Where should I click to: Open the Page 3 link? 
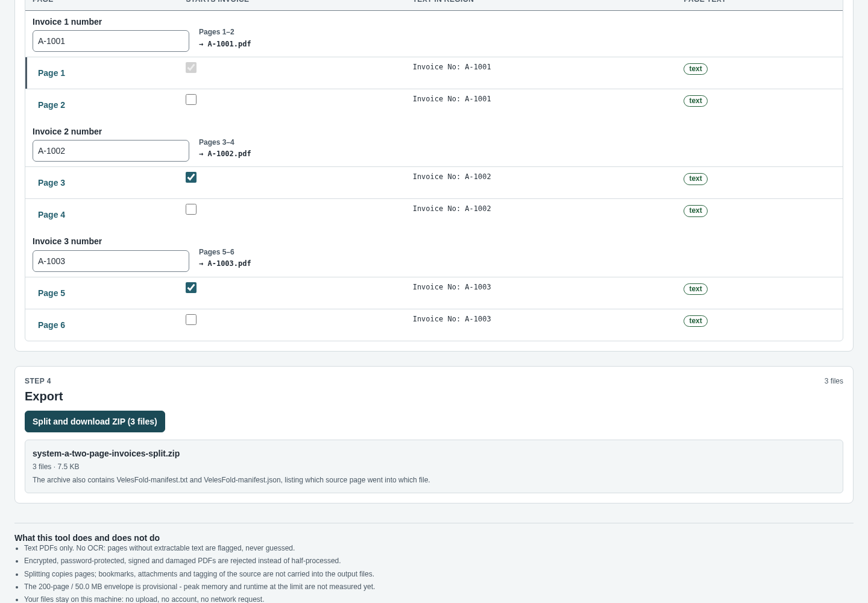point(51,183)
